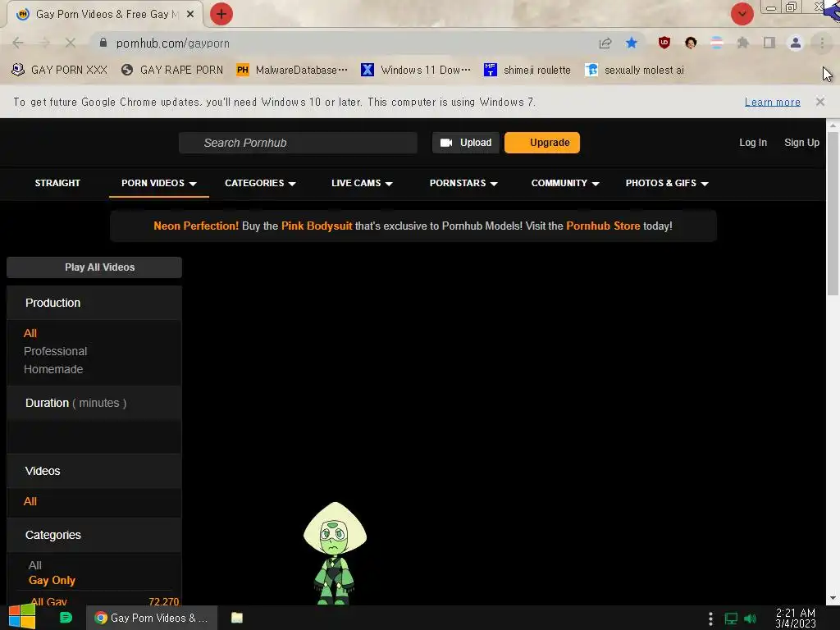The height and width of the screenshot is (630, 840).
Task: Click the Pink Bodysuit banner link
Action: (x=317, y=226)
